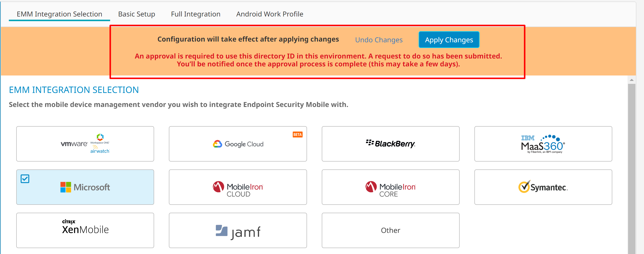The image size is (644, 254).
Task: Select the Jamf vendor tile
Action: (238, 230)
